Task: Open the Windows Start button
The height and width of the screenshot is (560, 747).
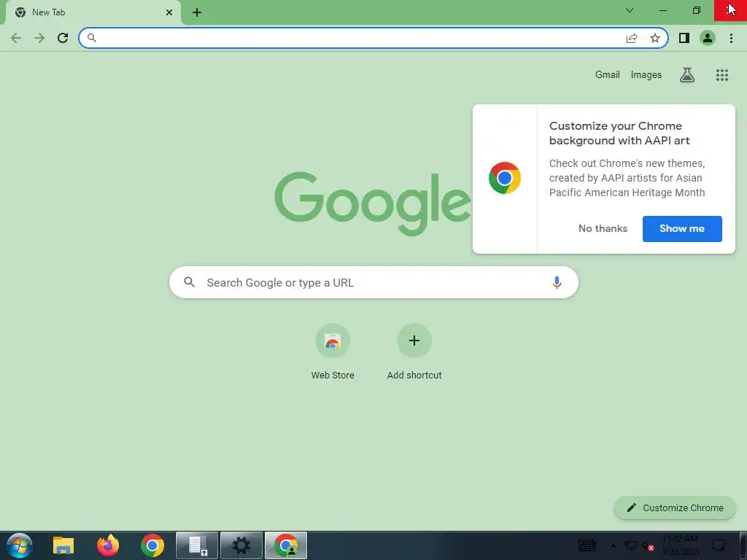Action: [19, 545]
